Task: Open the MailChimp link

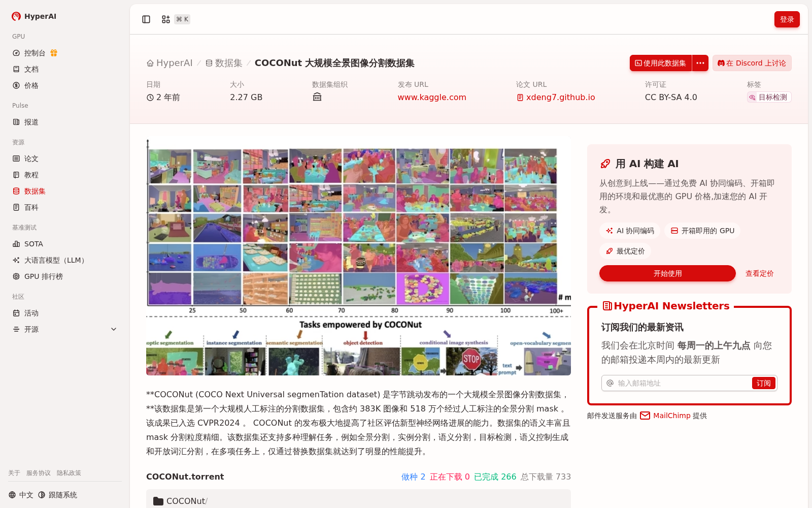Action: click(671, 416)
